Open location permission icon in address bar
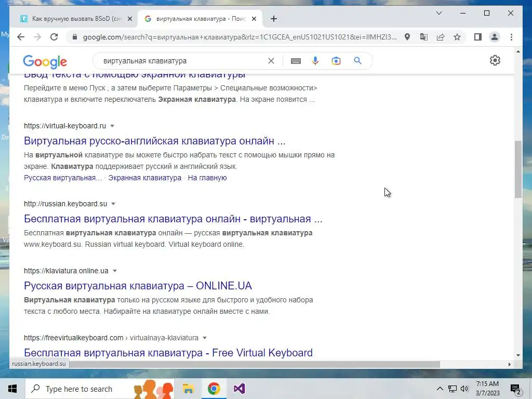532x399 pixels. (x=407, y=37)
